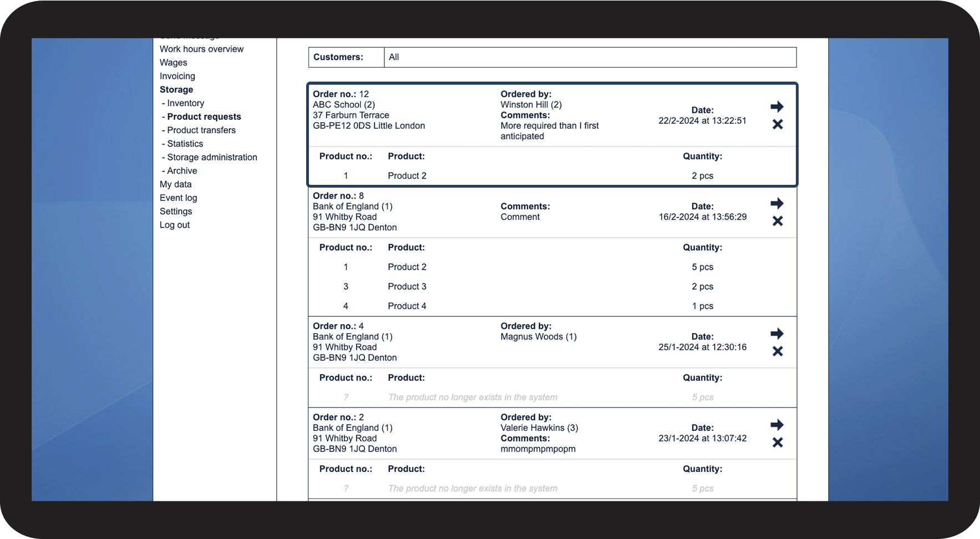Open the storage Archive
Screen dimensions: 980x539
pos(182,171)
